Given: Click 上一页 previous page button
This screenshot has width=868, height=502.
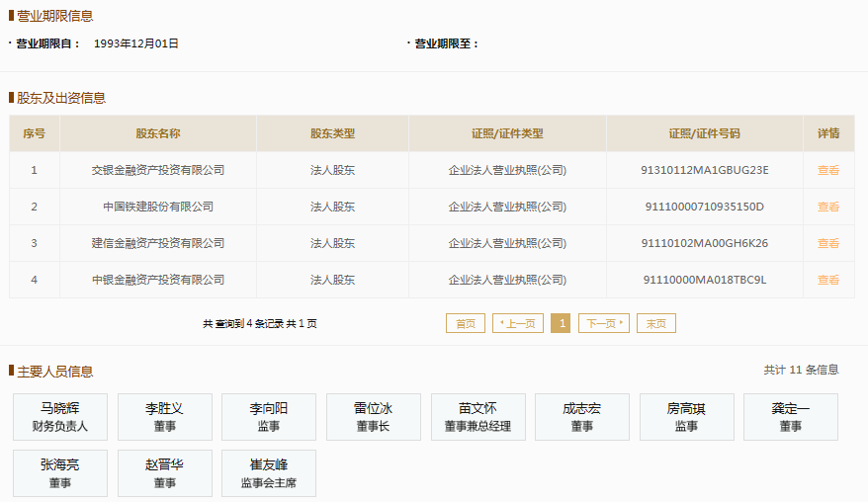Looking at the screenshot, I should 518,323.
